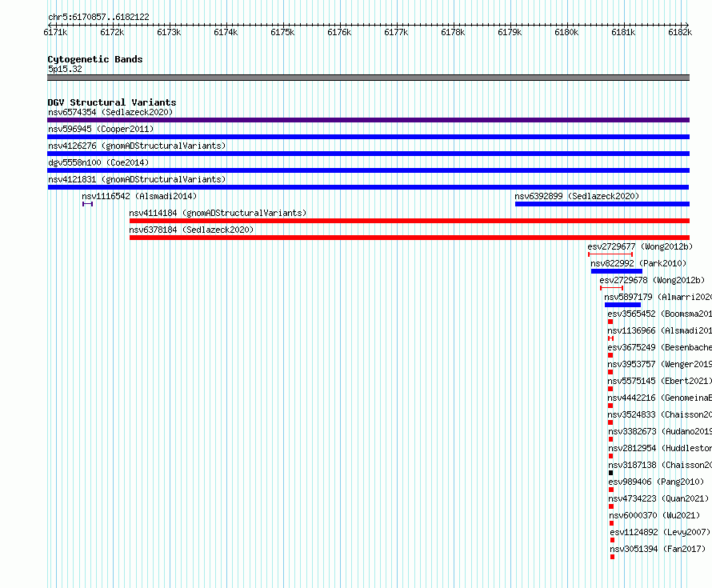The image size is (712, 588).
Task: Select the 6177k ruler tick label
Action: (396, 33)
